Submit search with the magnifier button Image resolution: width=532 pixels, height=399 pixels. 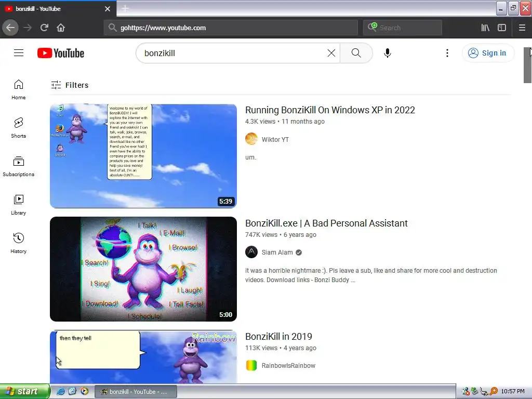point(356,53)
